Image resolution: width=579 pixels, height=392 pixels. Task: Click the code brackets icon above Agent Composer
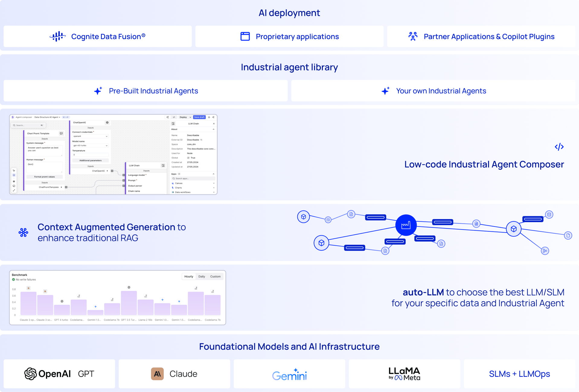(x=559, y=147)
